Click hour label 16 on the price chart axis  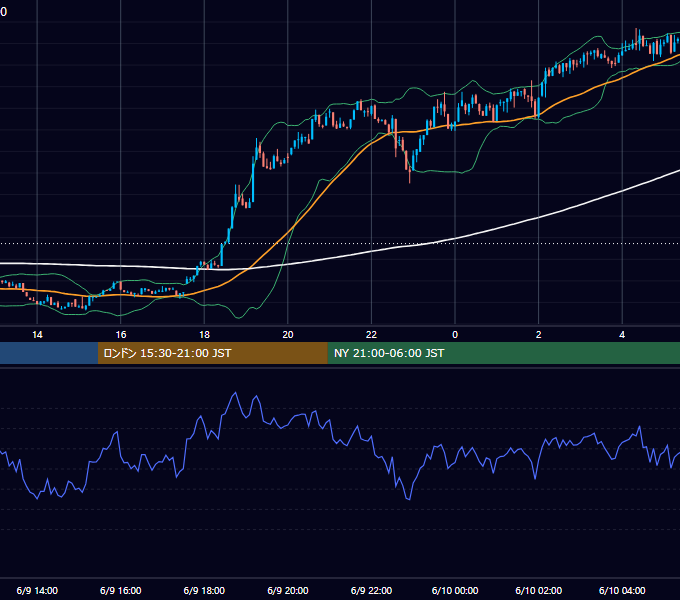click(x=121, y=335)
